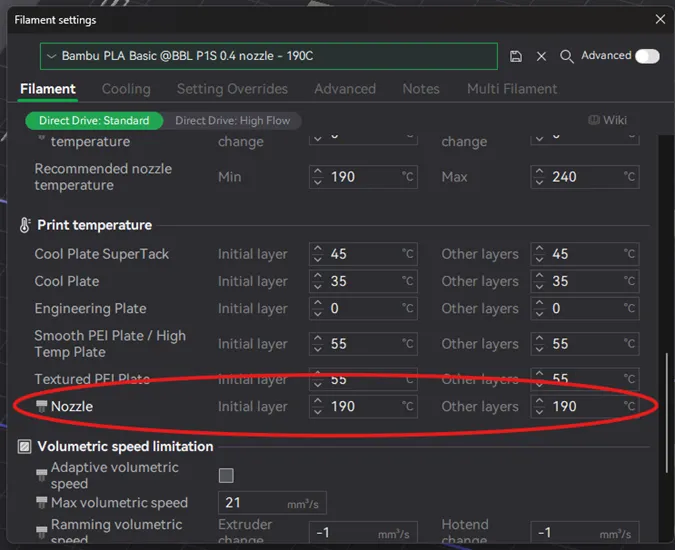Image resolution: width=675 pixels, height=550 pixels.
Task: Click the Ramming volumetric speed nozzle icon
Action: (41, 532)
